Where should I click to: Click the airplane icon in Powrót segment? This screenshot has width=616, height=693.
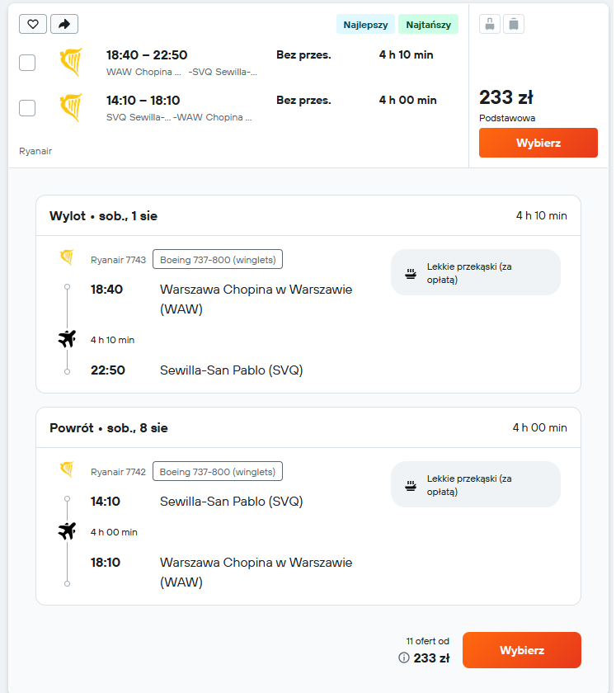[67, 530]
